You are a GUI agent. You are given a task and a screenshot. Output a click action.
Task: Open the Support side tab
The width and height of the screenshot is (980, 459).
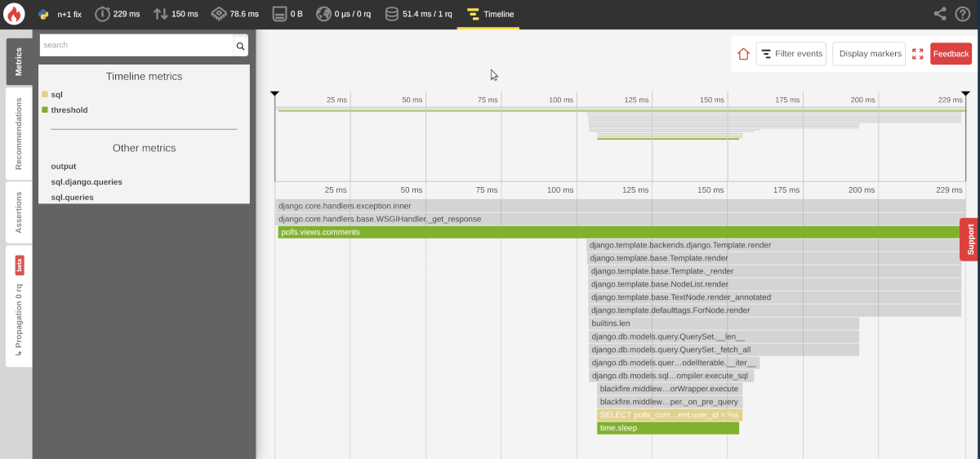tap(969, 239)
